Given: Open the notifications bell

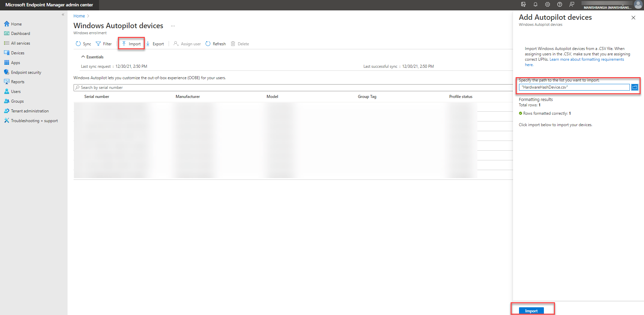Looking at the screenshot, I should tap(535, 4).
